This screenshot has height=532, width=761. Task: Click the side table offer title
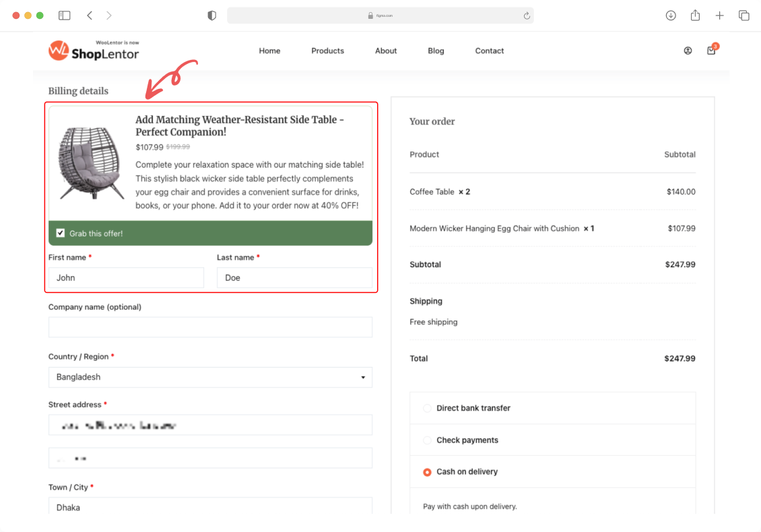pyautogui.click(x=240, y=126)
